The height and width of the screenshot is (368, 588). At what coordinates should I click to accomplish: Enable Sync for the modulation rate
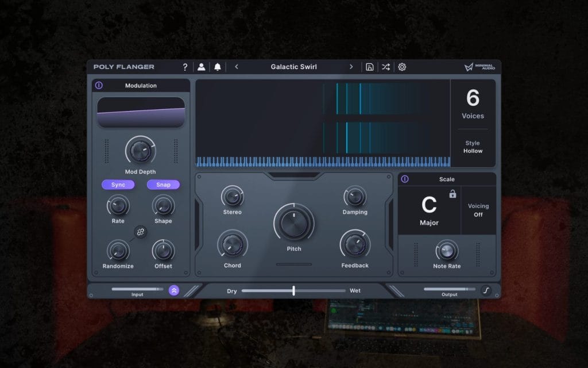click(118, 185)
